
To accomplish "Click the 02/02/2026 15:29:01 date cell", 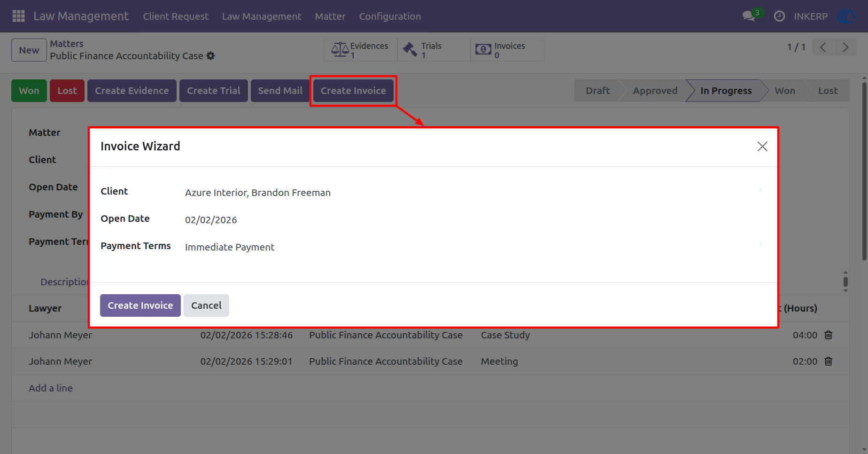I will click(247, 361).
